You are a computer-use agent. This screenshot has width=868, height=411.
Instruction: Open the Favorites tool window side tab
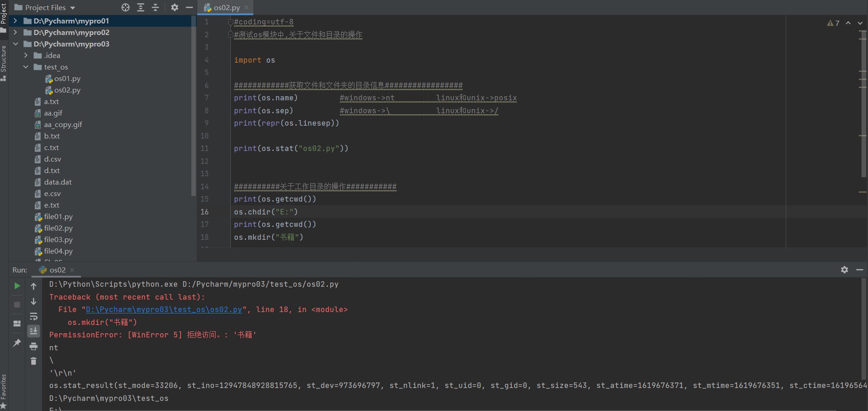[x=4, y=391]
